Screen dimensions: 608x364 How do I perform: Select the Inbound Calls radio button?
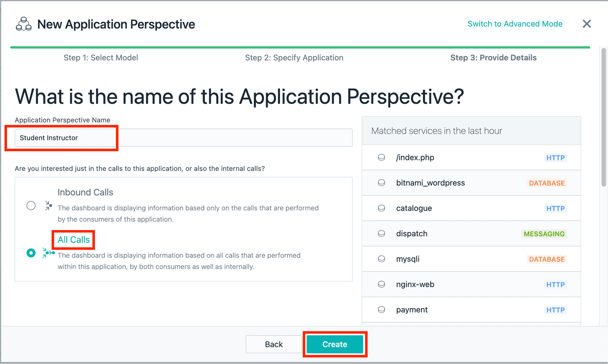(x=31, y=206)
